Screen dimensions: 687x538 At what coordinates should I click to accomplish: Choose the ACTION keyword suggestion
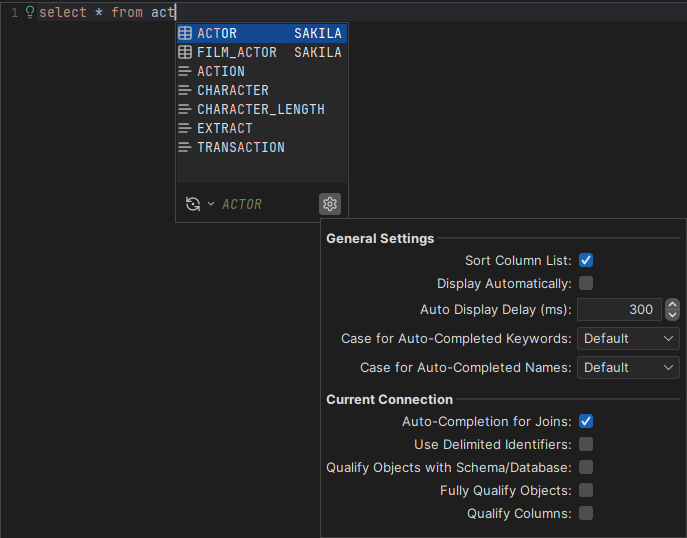coord(262,71)
